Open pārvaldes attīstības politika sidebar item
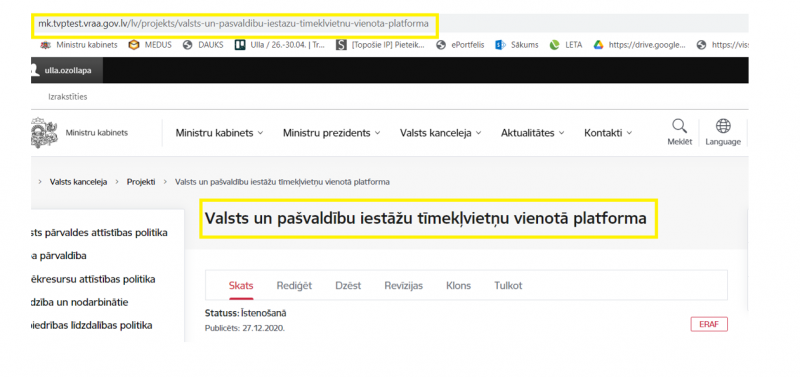The image size is (800, 377). [99, 233]
